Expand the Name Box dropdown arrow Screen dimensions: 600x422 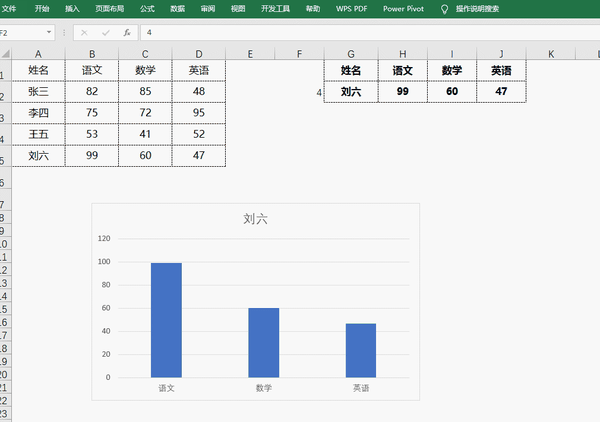(x=49, y=32)
